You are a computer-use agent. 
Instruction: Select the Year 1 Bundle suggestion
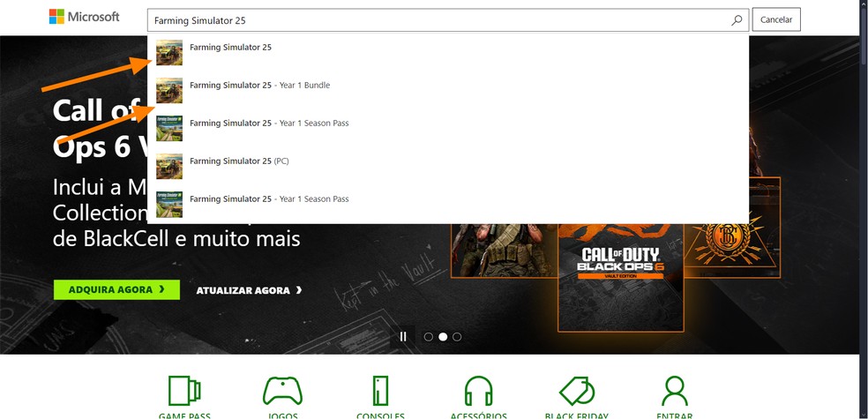coord(448,90)
